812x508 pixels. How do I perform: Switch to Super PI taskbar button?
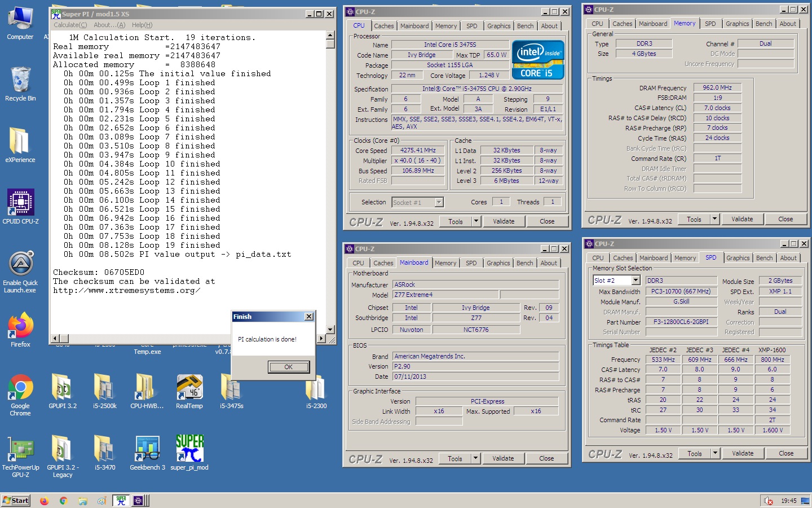pyautogui.click(x=121, y=501)
